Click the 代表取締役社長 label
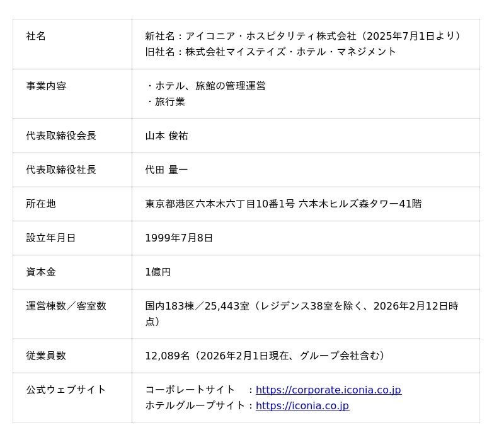This screenshot has height=442, width=504. (x=61, y=170)
